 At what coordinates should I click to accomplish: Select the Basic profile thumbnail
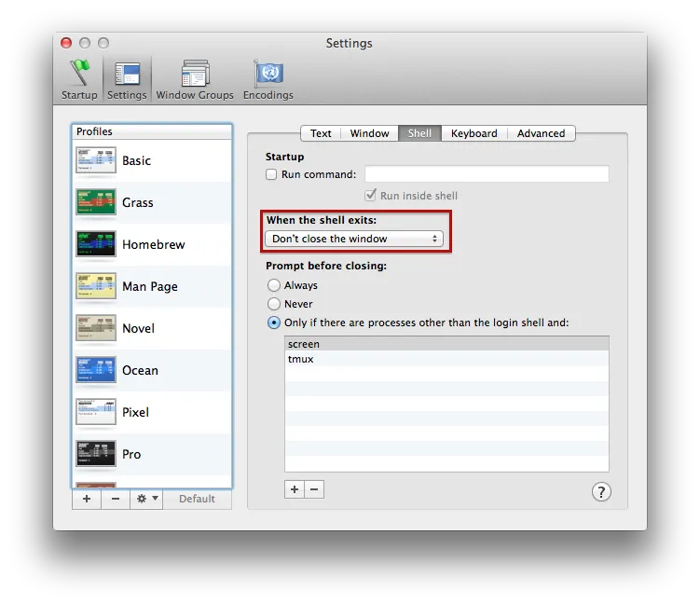tap(96, 159)
